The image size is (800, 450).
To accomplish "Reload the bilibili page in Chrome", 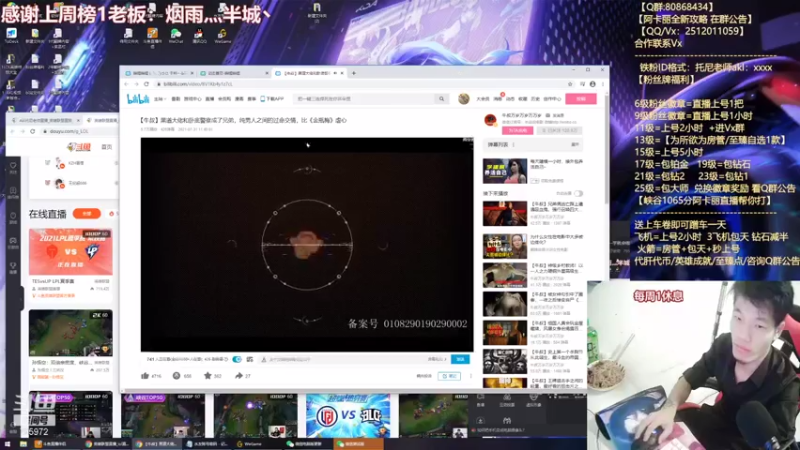I will pos(146,84).
